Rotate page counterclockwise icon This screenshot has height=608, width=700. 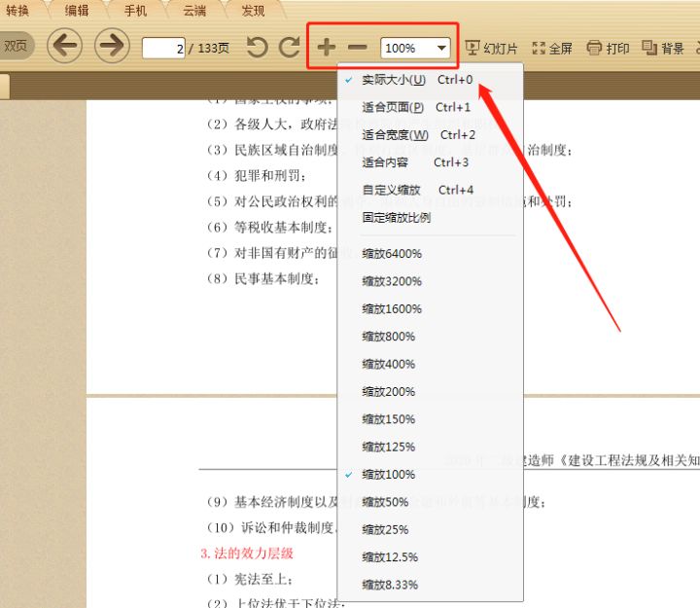tap(257, 47)
